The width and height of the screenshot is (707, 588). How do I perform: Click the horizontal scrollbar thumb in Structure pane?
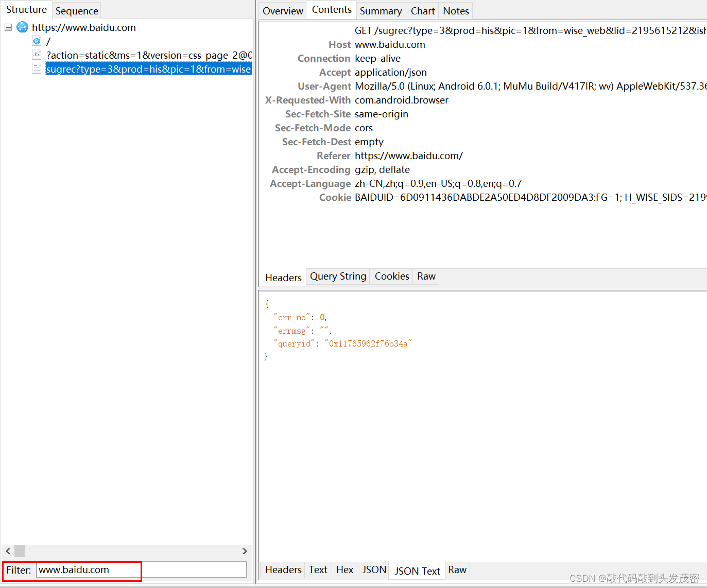pyautogui.click(x=20, y=551)
